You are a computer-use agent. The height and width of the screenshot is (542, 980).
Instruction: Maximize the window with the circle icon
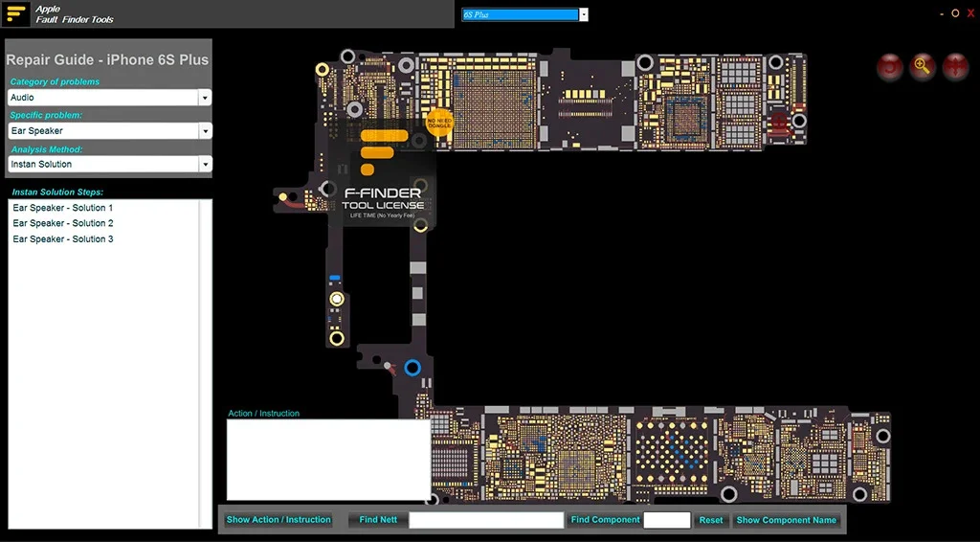(x=955, y=13)
